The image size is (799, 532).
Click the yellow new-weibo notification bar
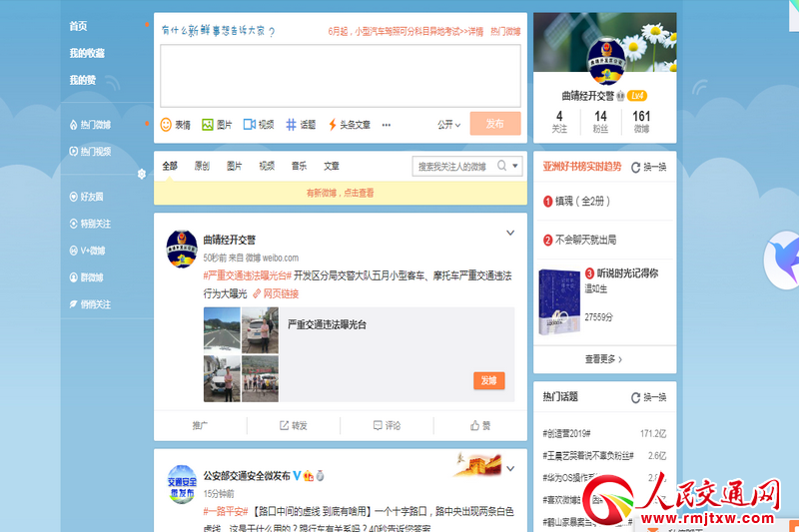[340, 193]
